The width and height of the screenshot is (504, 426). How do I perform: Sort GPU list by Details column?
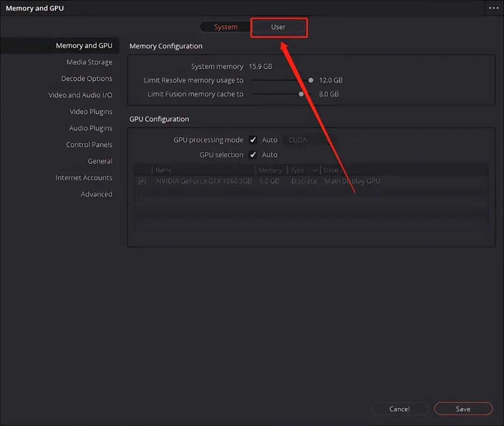(404, 170)
